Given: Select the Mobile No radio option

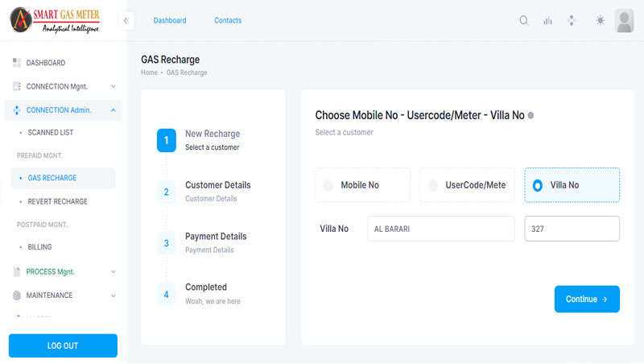Looking at the screenshot, I should click(x=328, y=185).
